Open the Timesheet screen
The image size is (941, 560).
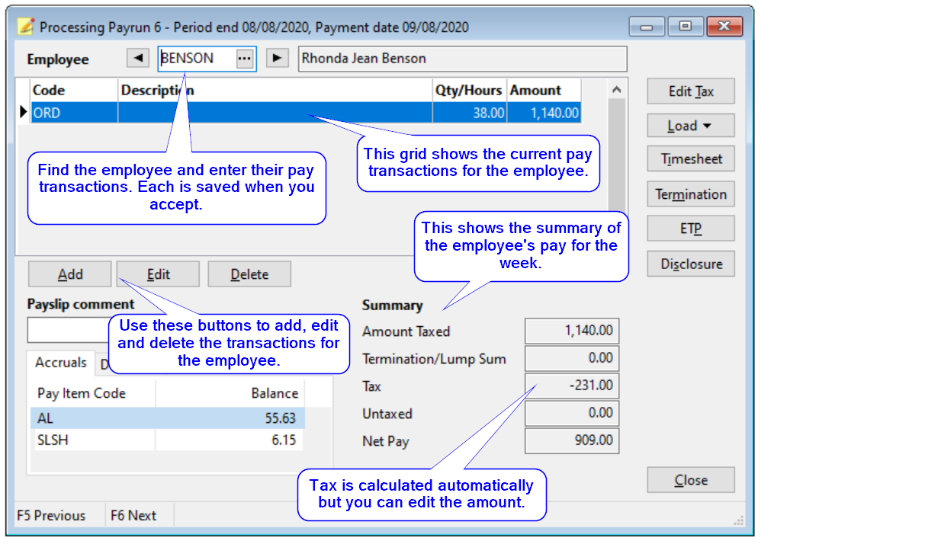tap(690, 158)
